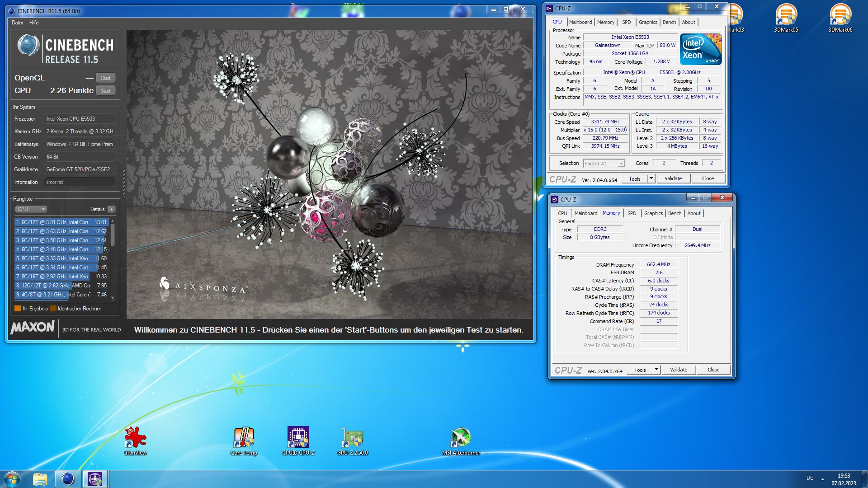The image size is (868, 488).
Task: Click lower CPU-Z window title icon
Action: tap(555, 199)
